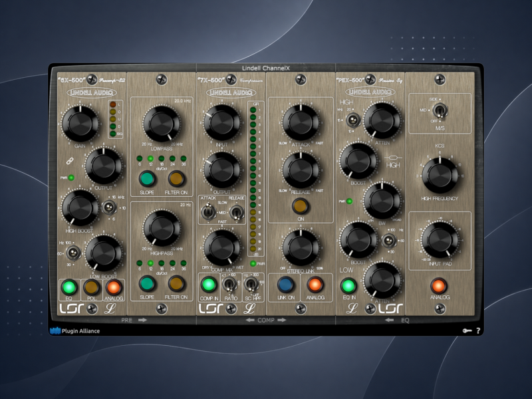Click the LOW BOOST knob on the 6X-500
532x399 pixels.
coord(104,253)
